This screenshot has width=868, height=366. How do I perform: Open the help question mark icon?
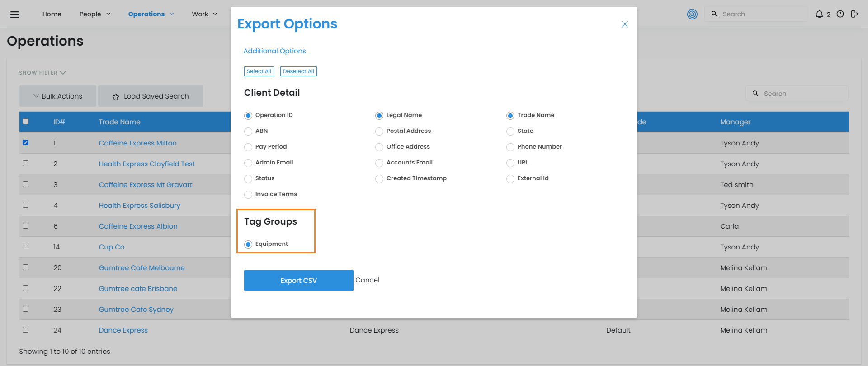[x=840, y=14]
